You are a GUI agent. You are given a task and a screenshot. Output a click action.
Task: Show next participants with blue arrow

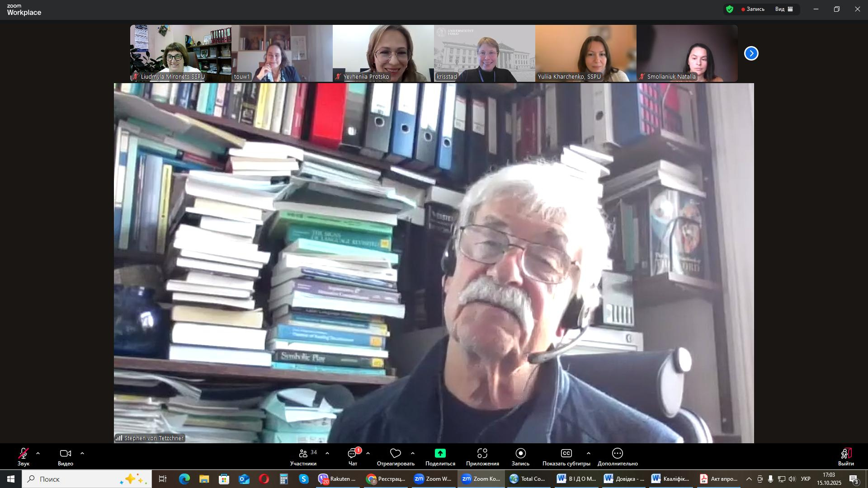pyautogui.click(x=751, y=53)
